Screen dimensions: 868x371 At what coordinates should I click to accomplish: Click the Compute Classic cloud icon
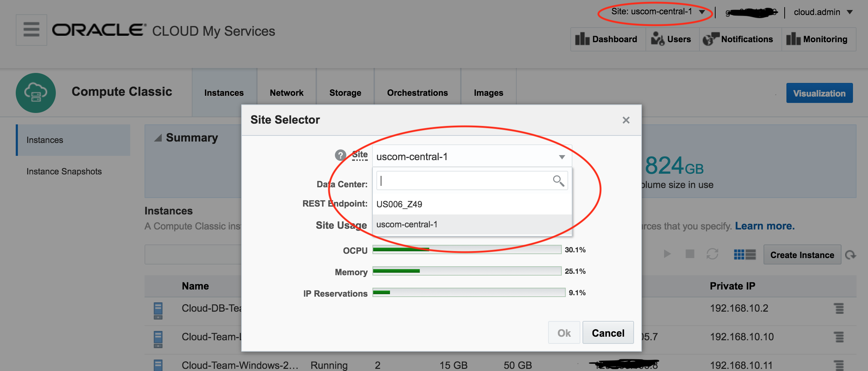click(36, 93)
